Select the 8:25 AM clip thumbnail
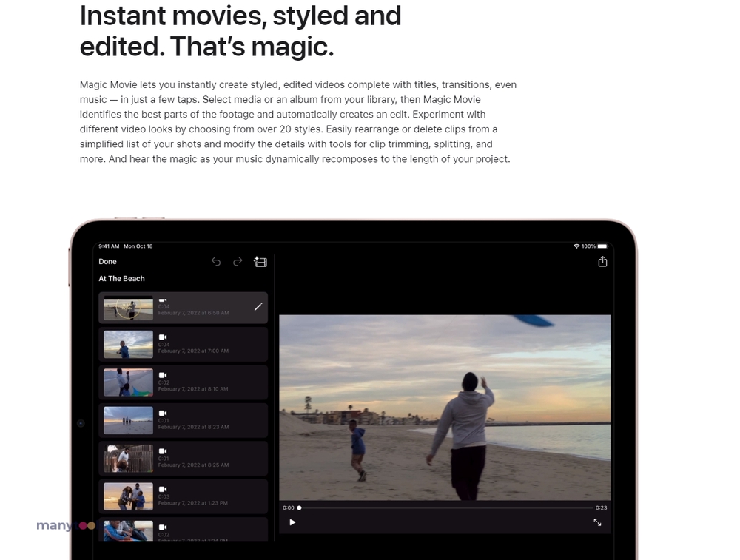Screen dimensions: 740x560 click(128, 459)
